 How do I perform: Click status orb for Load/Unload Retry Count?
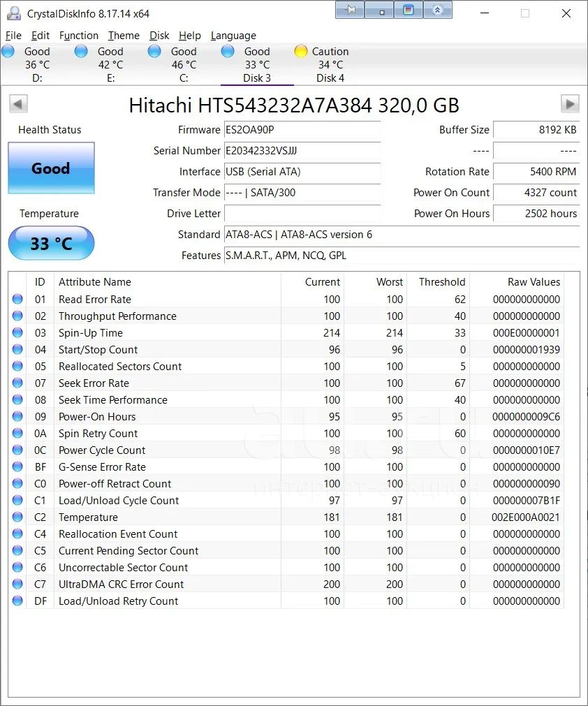(x=17, y=600)
